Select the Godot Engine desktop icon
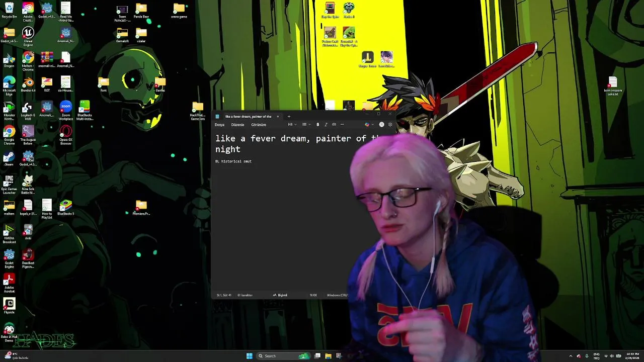 [x=9, y=258]
